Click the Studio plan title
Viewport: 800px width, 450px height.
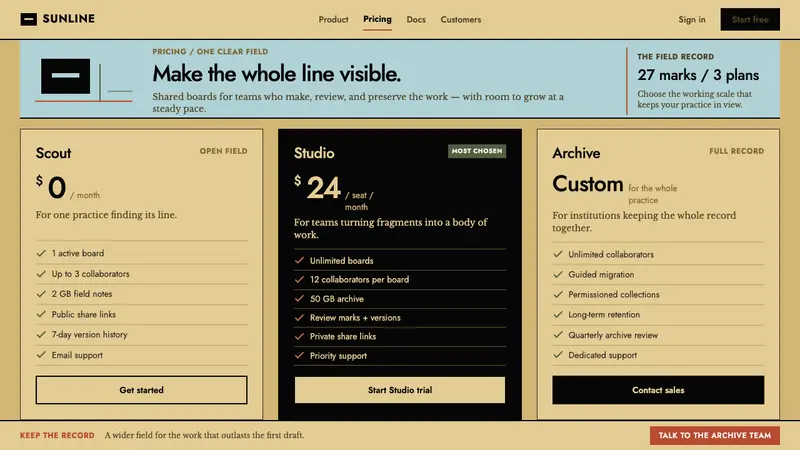tap(314, 153)
